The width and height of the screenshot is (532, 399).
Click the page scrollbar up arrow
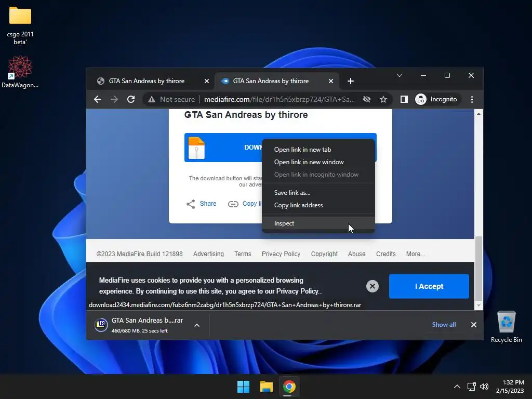[478, 114]
